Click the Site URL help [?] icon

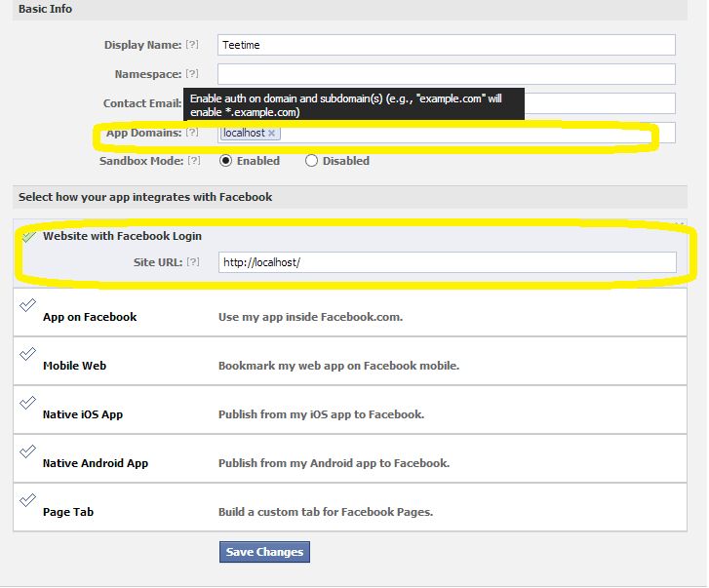(193, 261)
